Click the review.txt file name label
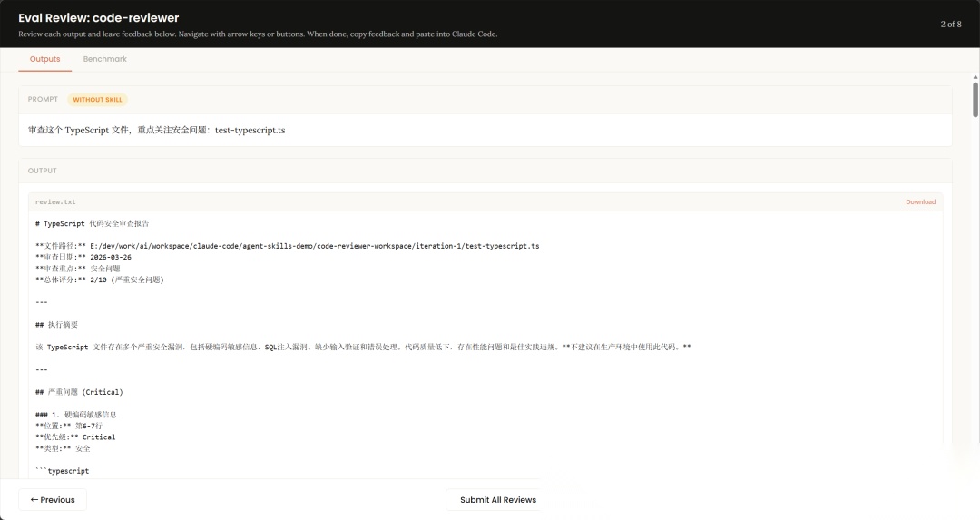 [55, 201]
